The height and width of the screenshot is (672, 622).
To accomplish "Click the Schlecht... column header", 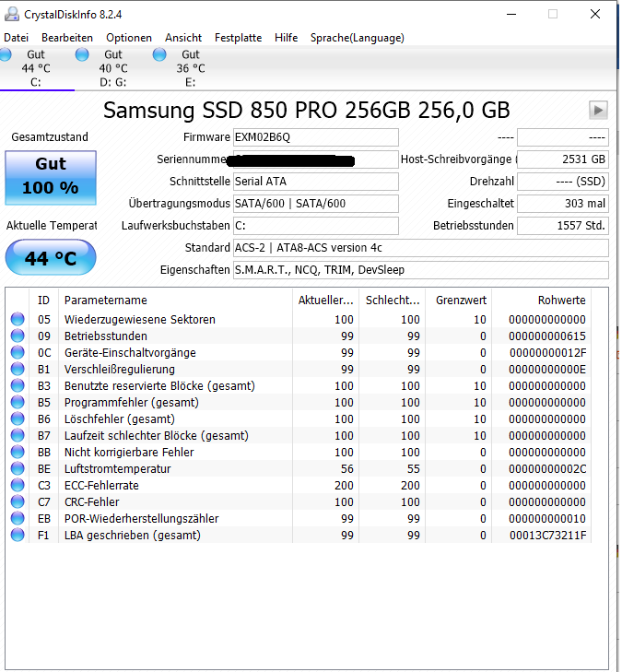I will (x=392, y=300).
